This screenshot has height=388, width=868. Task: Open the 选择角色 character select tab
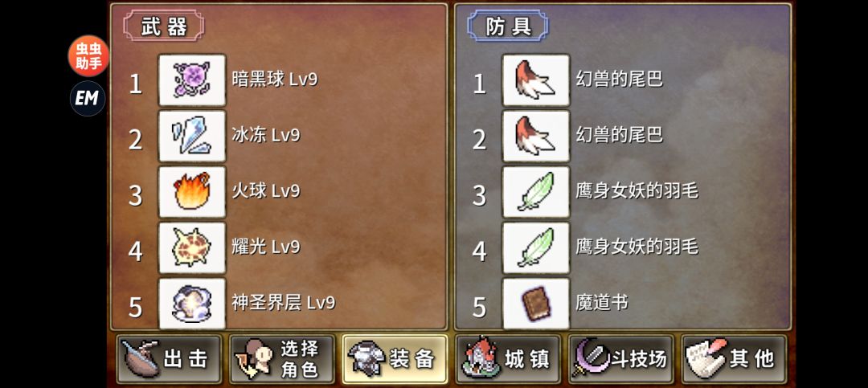(x=282, y=359)
